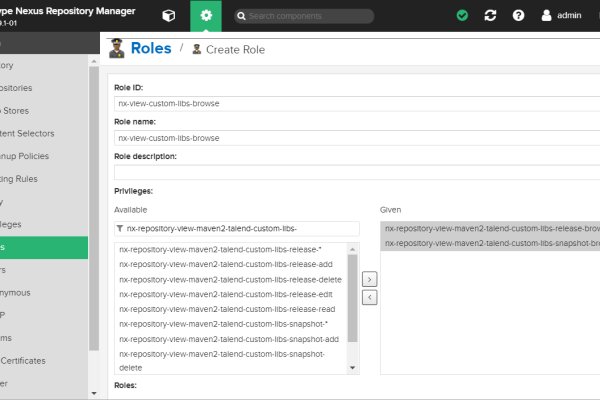Screen dimensions: 600x400
Task: Open the Browse cube icon
Action: (169, 16)
